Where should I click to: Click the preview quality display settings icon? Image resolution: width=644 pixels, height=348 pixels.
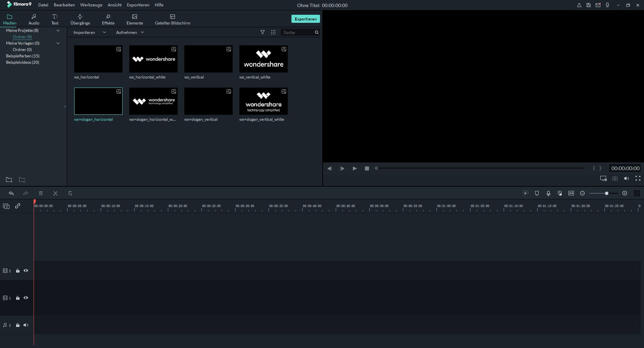pos(603,179)
